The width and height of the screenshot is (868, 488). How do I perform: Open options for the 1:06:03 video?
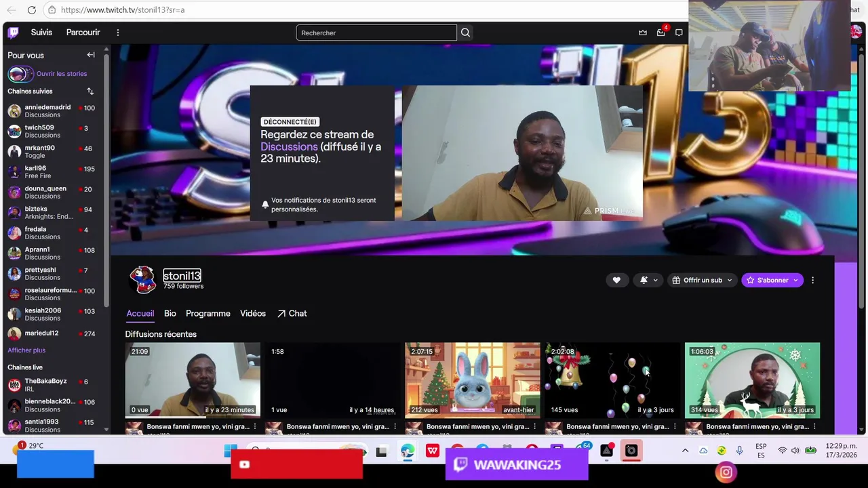pyautogui.click(x=814, y=426)
